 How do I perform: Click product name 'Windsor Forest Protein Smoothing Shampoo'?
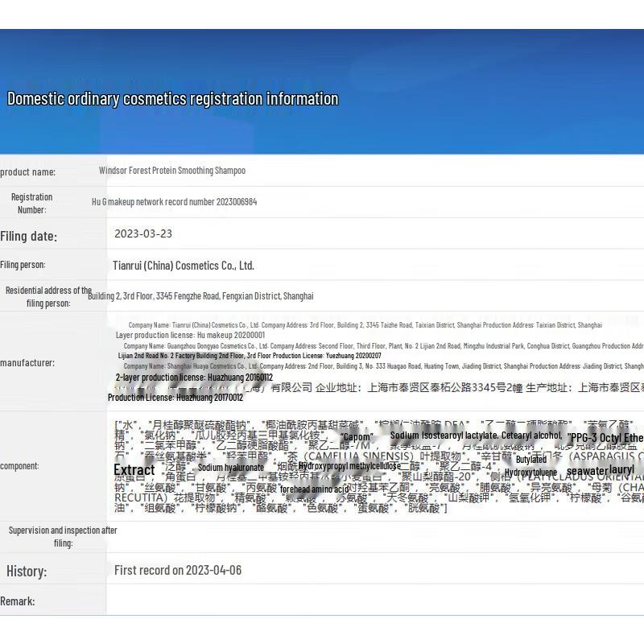[x=172, y=171]
